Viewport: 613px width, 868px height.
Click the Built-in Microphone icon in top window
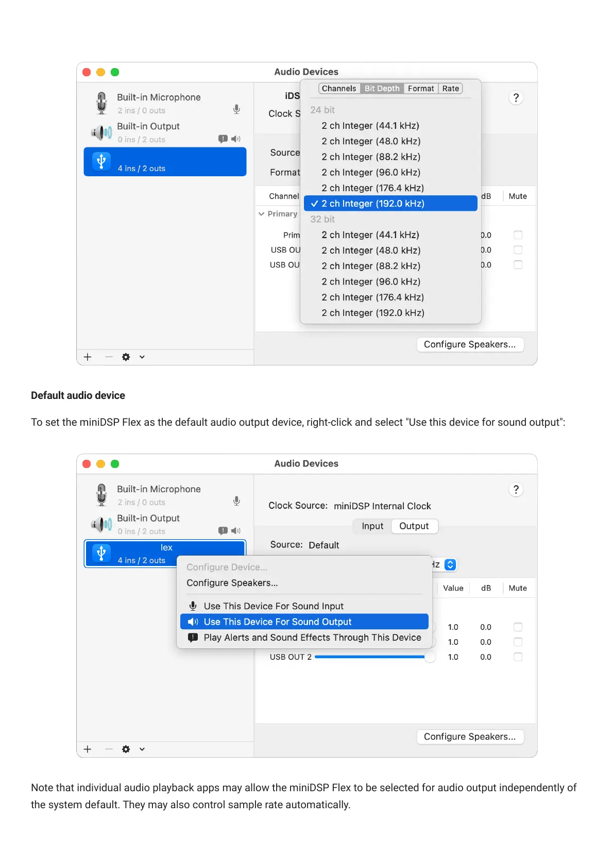(x=101, y=103)
